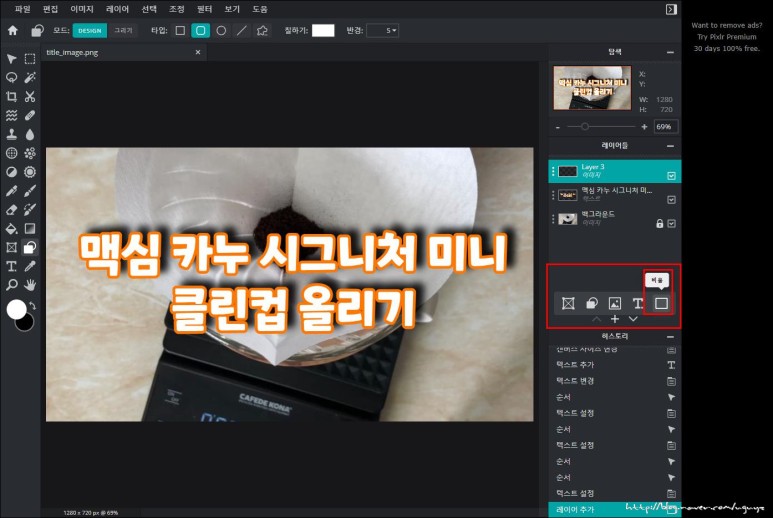The image size is (773, 518).
Task: Open the 반경 radius dropdown
Action: tap(383, 31)
